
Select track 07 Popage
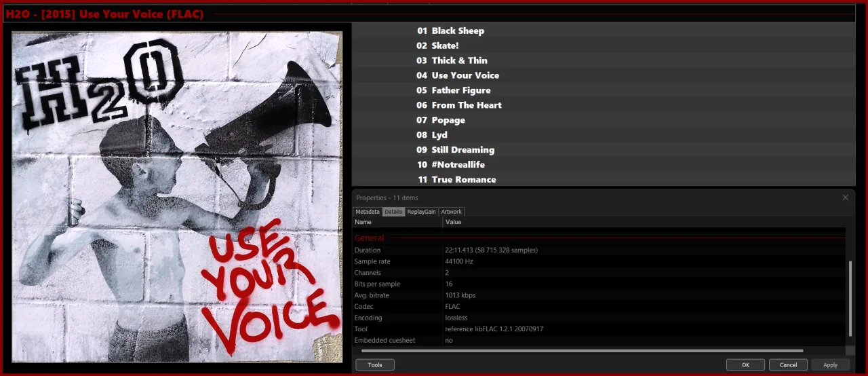coord(604,120)
